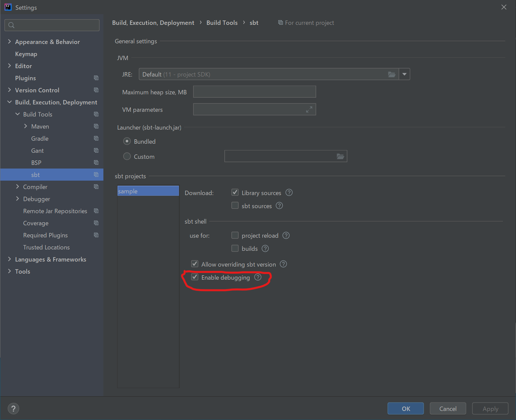Click the project-level icon beside Compiler
The height and width of the screenshot is (420, 516).
coord(96,187)
